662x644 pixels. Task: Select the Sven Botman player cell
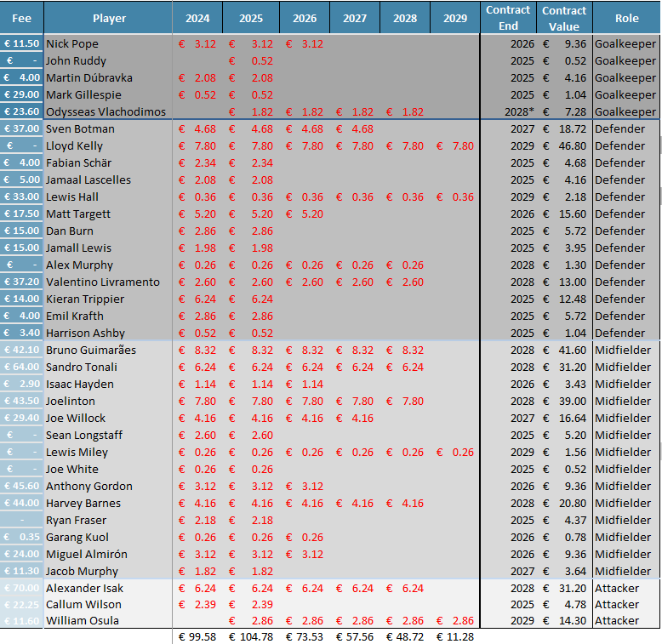[108, 128]
